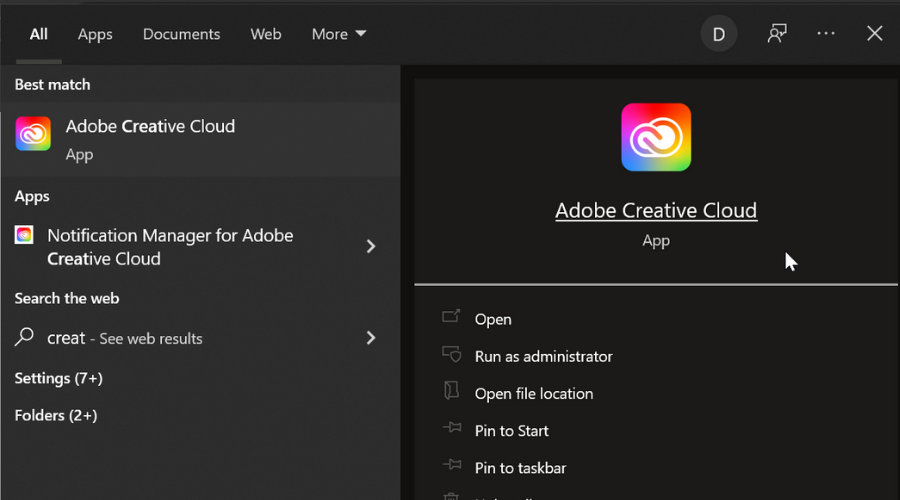Click the Apps section heading in results
The height and width of the screenshot is (500, 900).
(32, 197)
